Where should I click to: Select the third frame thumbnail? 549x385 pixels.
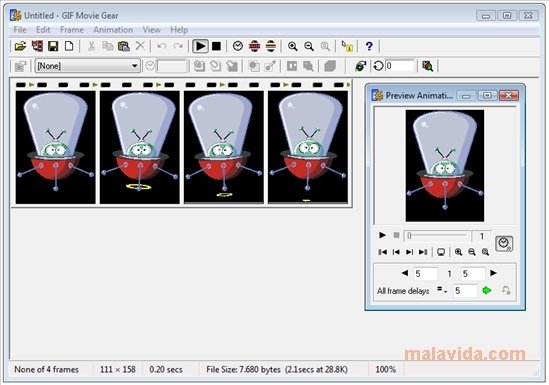point(224,147)
